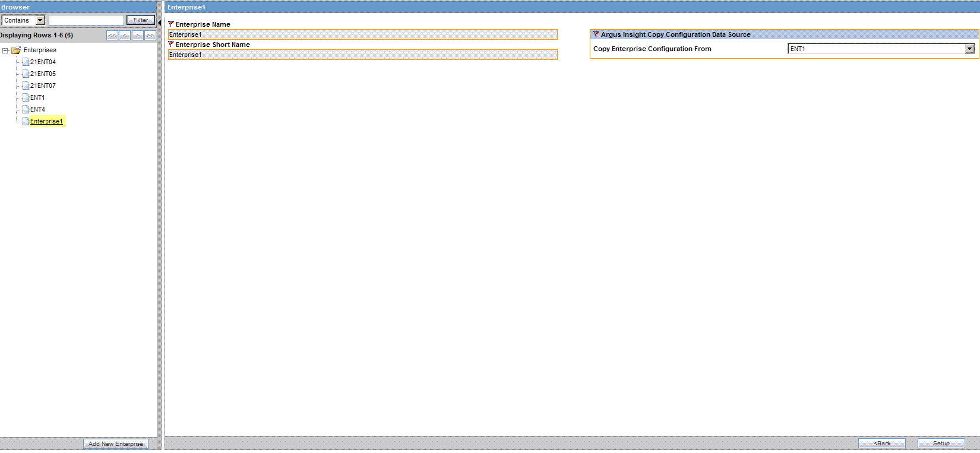
Task: Click the document icon beside 21ENT04
Action: click(x=26, y=62)
